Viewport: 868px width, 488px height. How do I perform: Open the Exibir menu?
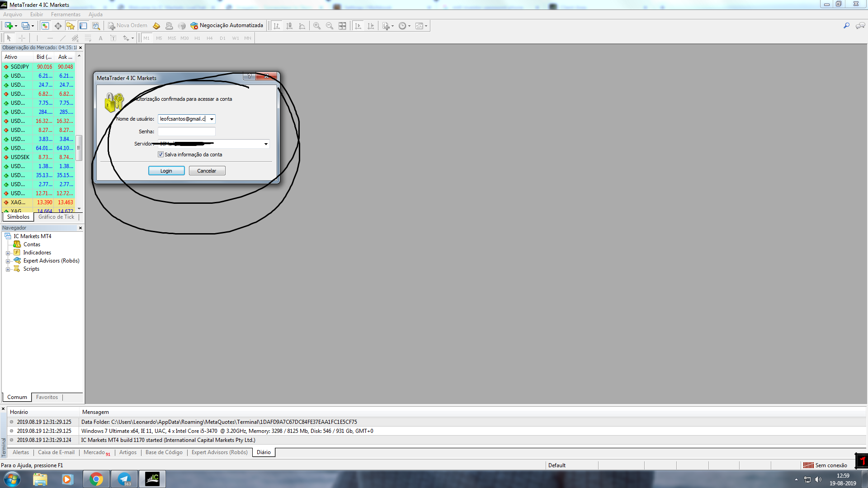coord(37,14)
